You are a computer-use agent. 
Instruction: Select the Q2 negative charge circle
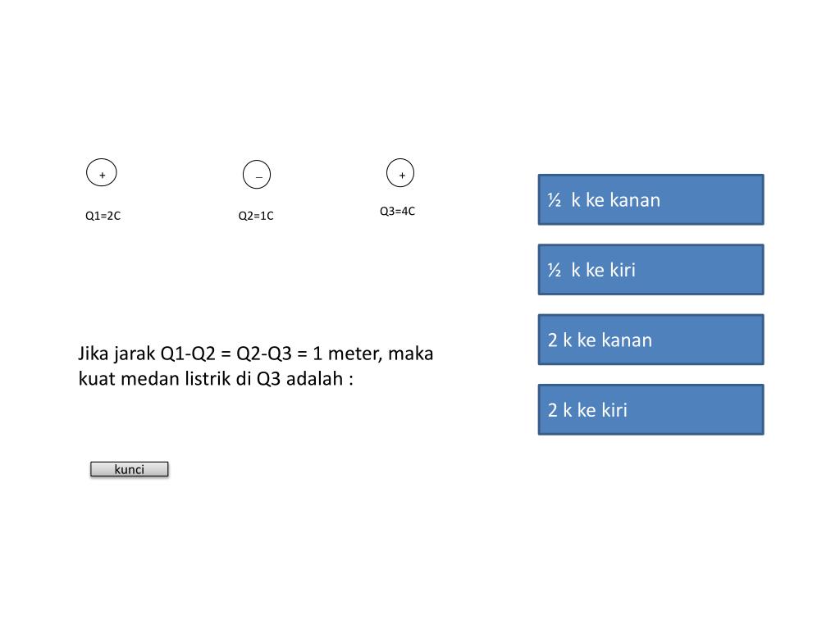click(x=257, y=175)
